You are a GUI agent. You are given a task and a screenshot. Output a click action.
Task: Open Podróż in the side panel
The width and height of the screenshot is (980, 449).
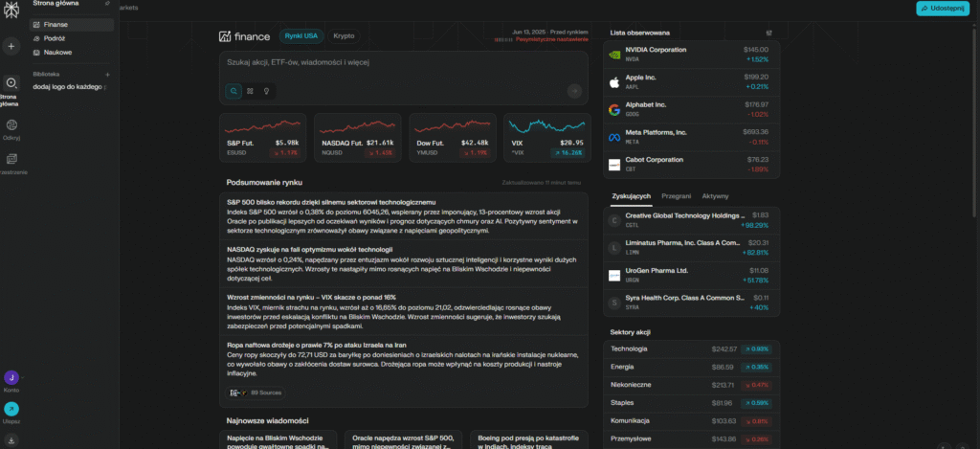tap(72, 38)
